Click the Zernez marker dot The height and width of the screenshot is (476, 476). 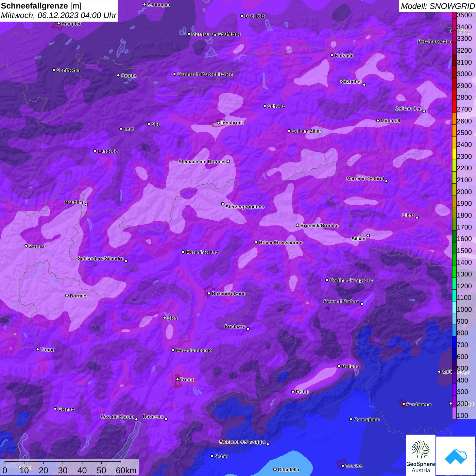tap(27, 246)
